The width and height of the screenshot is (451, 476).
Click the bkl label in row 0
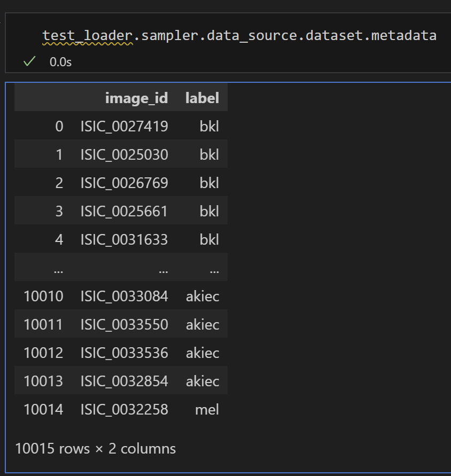coord(209,126)
